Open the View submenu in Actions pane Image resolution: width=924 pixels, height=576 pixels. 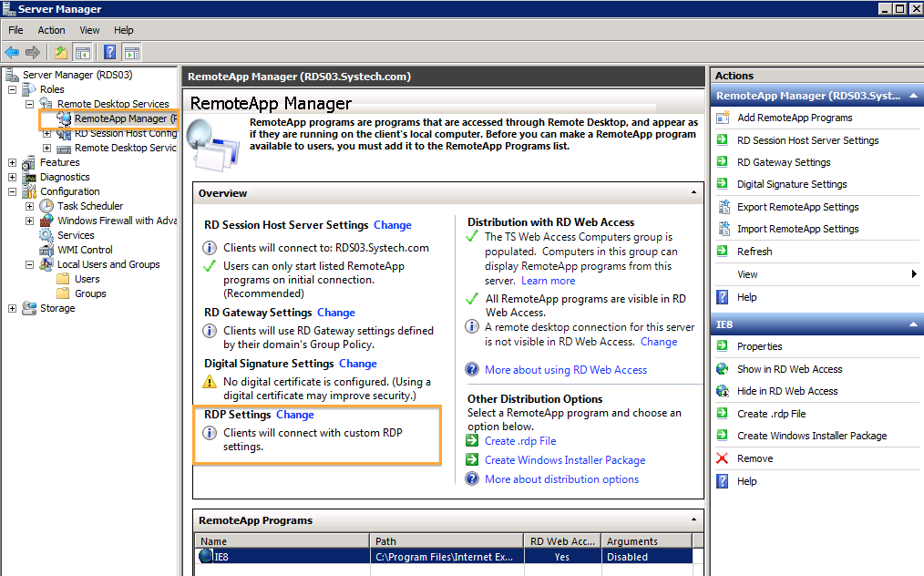[816, 274]
